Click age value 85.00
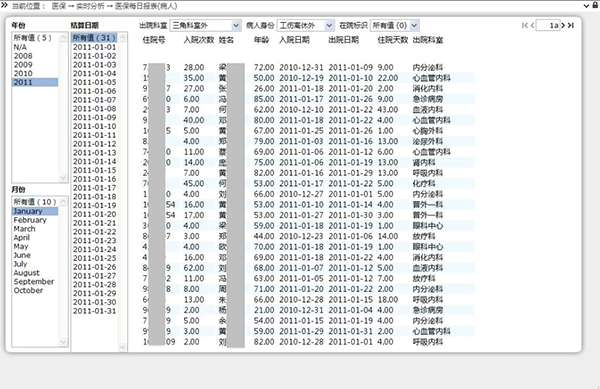This screenshot has height=389, width=600. [x=264, y=99]
